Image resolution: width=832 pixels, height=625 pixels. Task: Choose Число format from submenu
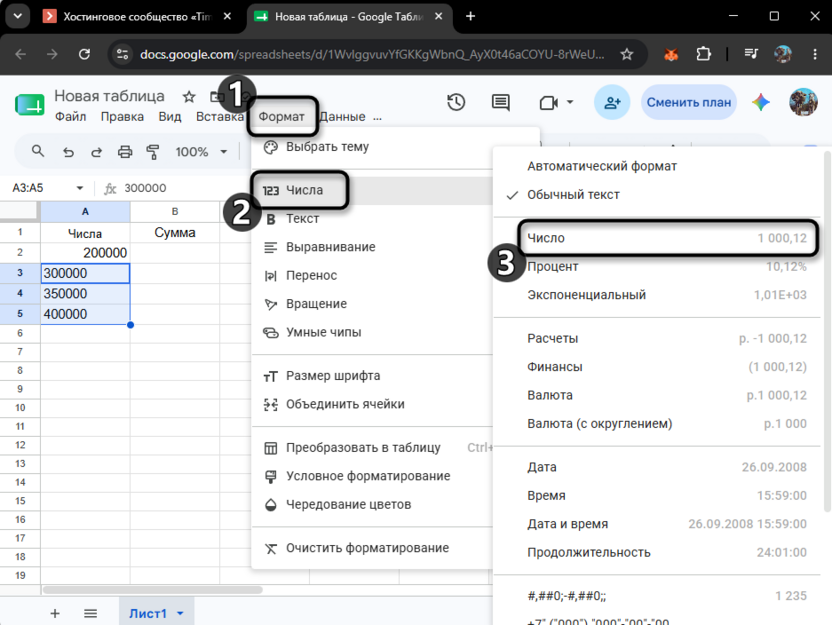pyautogui.click(x=667, y=238)
